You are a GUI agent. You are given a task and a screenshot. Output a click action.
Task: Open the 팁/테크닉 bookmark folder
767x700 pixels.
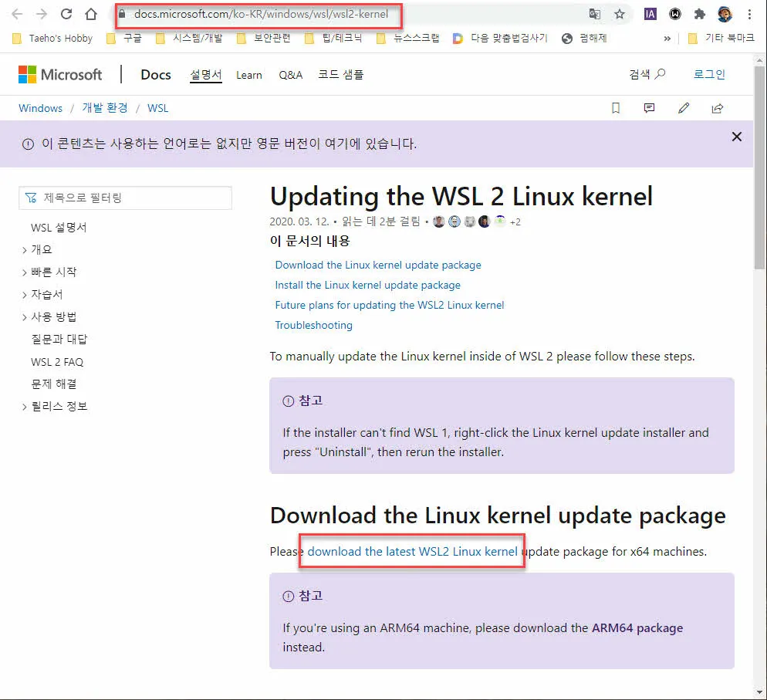pos(333,38)
